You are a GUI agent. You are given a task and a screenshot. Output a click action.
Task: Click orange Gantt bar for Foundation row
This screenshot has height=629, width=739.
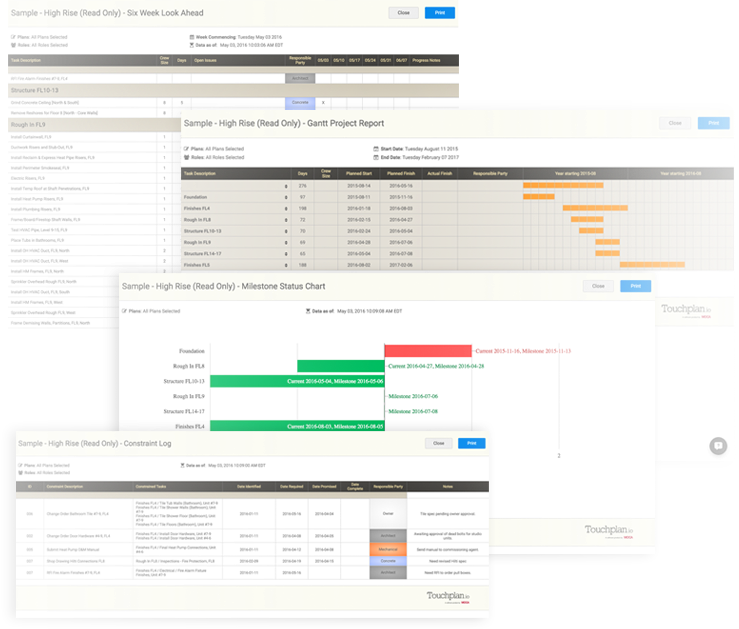[539, 197]
